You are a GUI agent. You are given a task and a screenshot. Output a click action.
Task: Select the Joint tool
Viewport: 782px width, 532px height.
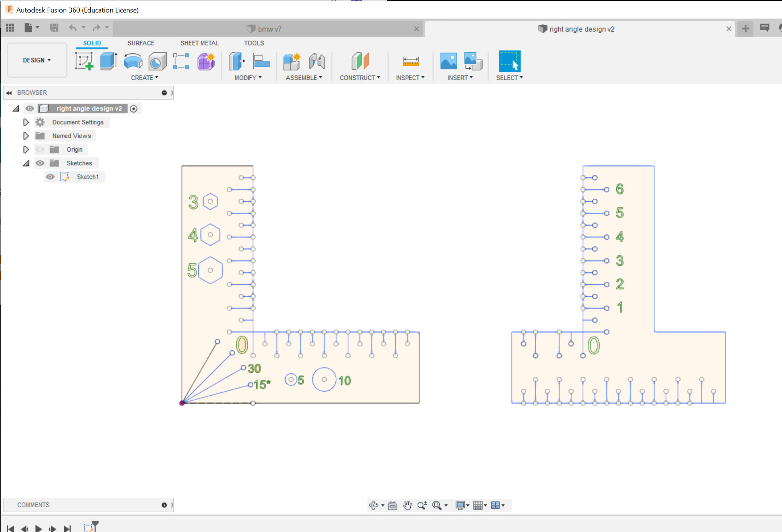317,61
